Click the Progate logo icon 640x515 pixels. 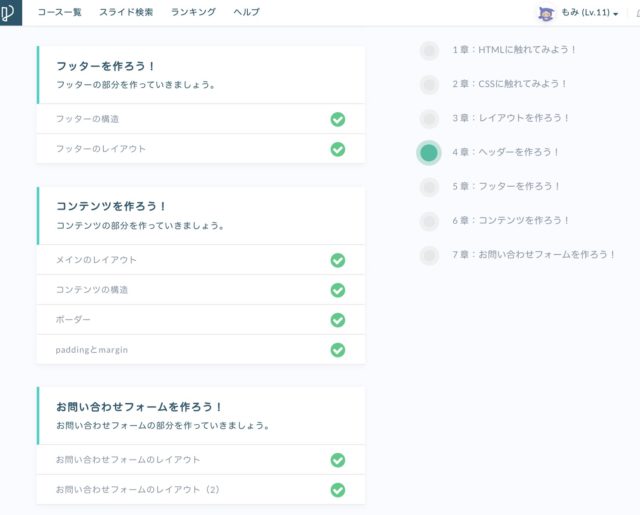pyautogui.click(x=10, y=13)
